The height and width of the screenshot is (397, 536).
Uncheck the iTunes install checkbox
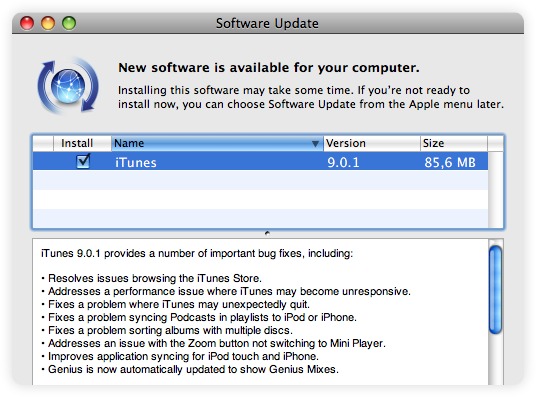click(x=83, y=161)
